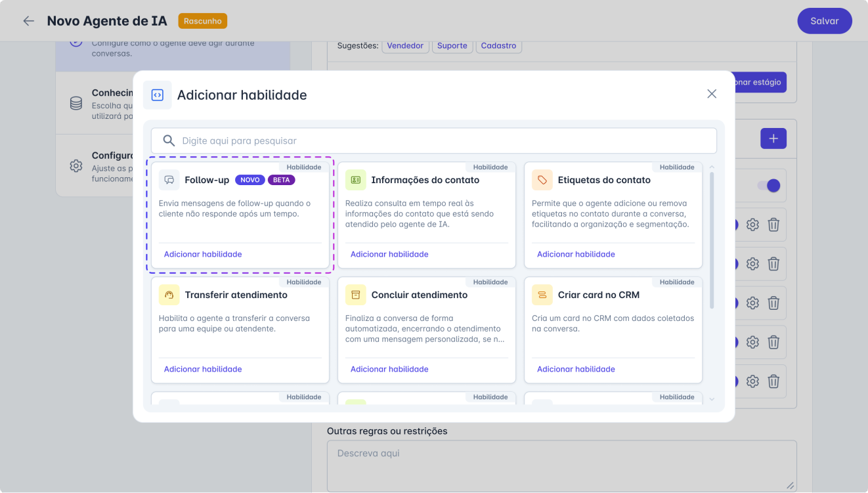
Task: Click the Informações do contato card icon
Action: tap(356, 180)
